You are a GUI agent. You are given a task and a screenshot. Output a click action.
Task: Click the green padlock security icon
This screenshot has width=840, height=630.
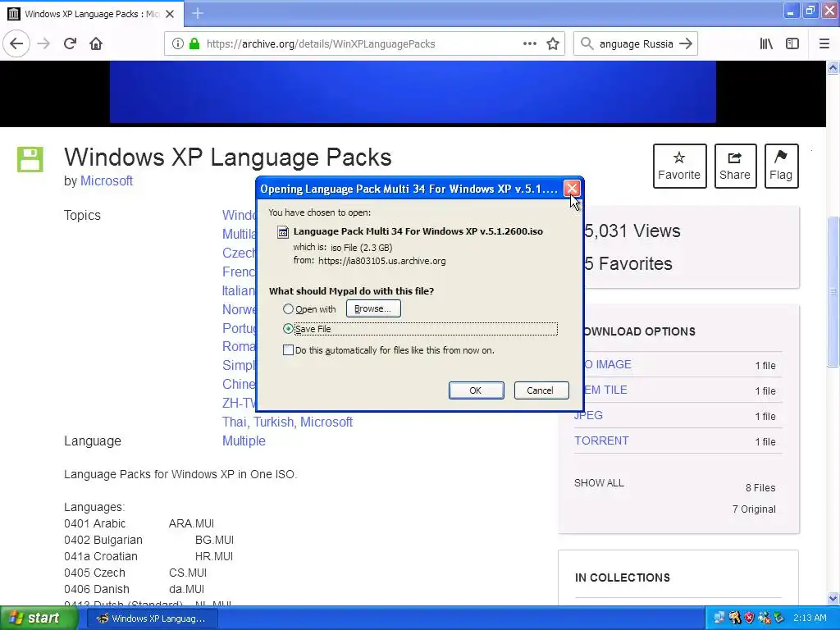(x=194, y=44)
